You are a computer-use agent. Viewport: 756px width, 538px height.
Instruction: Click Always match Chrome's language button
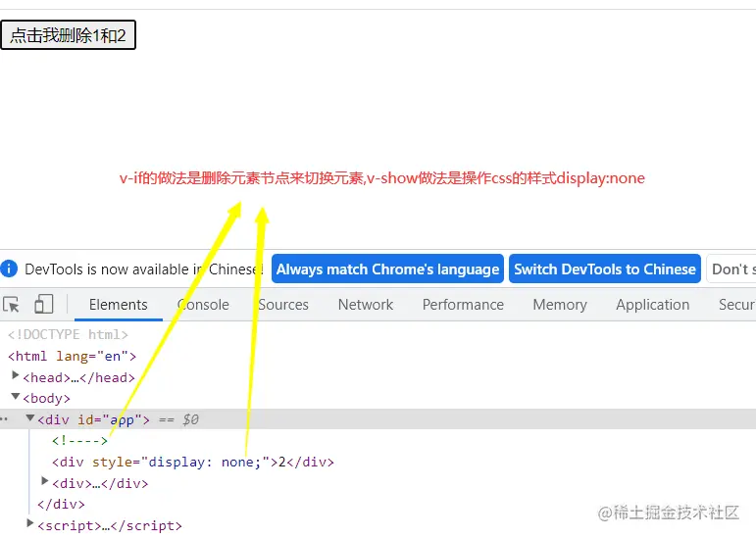point(387,269)
